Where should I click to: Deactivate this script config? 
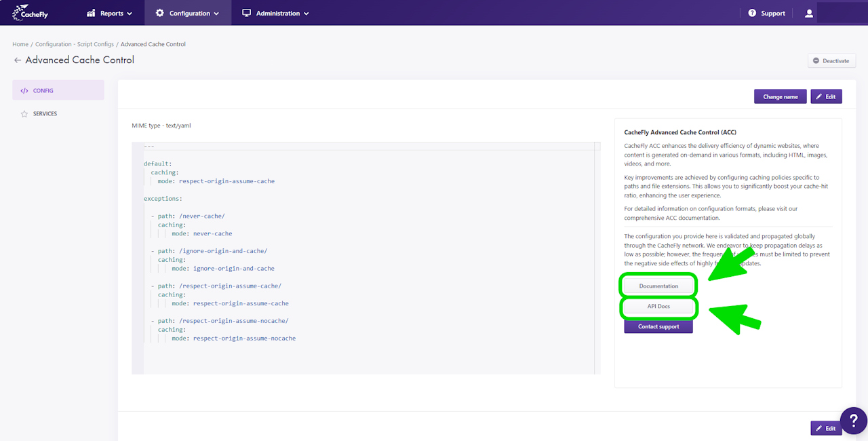pos(831,61)
